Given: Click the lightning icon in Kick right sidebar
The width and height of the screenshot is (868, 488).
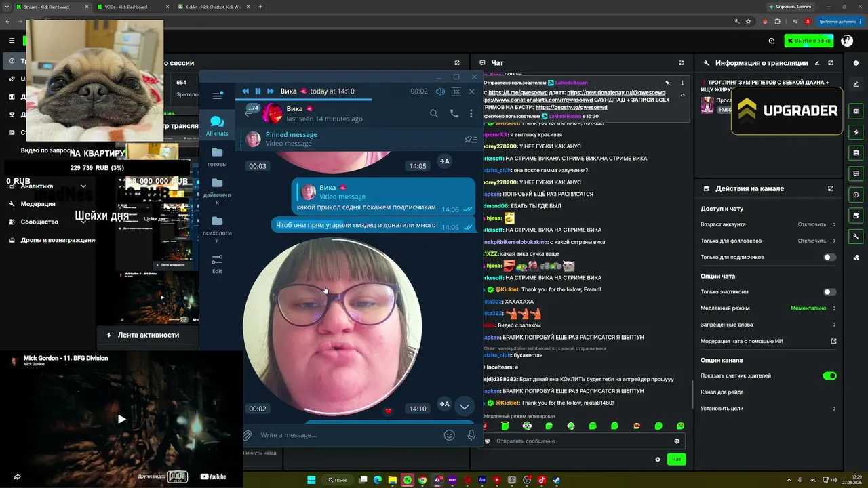Looking at the screenshot, I should point(856,132).
